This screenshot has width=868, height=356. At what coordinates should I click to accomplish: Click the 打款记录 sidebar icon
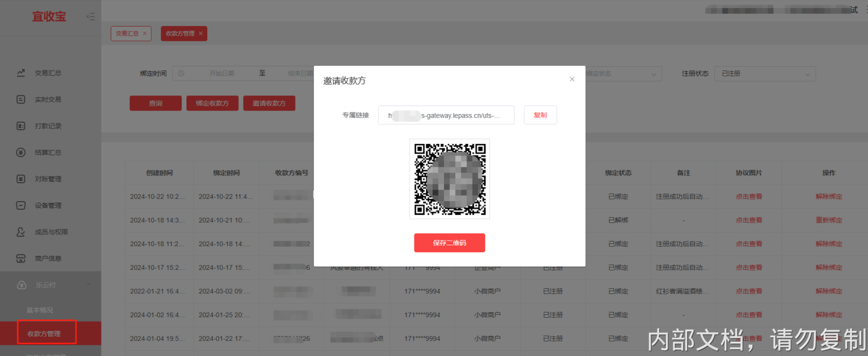[21, 126]
